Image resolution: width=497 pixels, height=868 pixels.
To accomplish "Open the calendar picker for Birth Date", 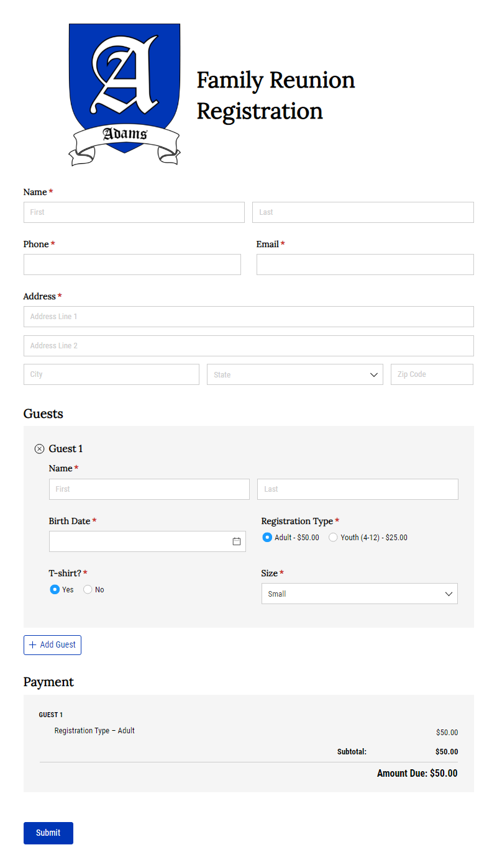I will (x=236, y=541).
